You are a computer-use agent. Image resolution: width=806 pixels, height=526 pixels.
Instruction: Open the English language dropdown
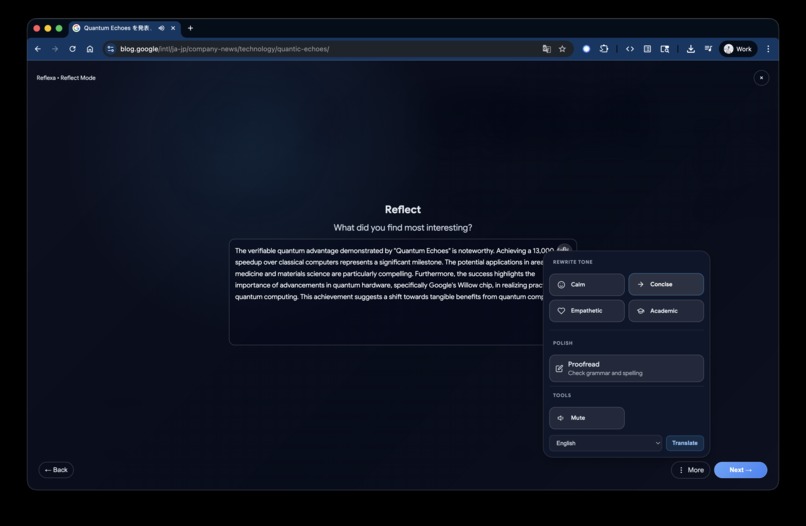pyautogui.click(x=606, y=443)
